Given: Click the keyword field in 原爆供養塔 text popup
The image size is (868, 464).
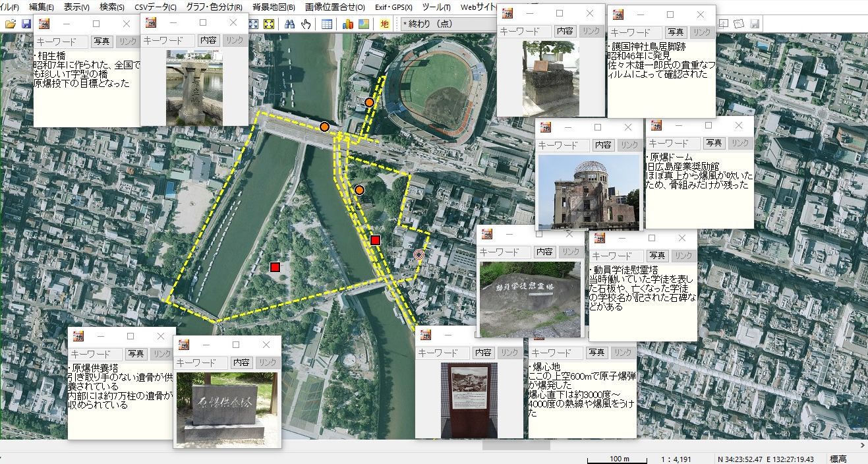Looking at the screenshot, I should [x=96, y=355].
